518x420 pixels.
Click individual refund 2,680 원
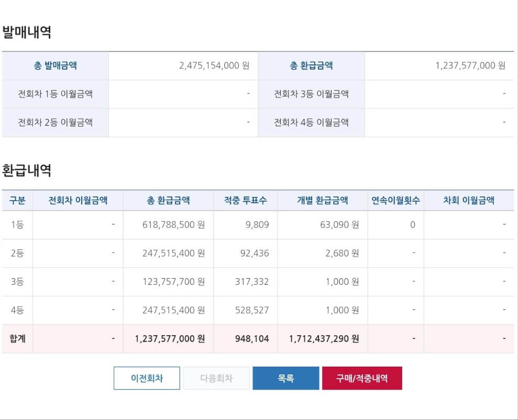(342, 253)
